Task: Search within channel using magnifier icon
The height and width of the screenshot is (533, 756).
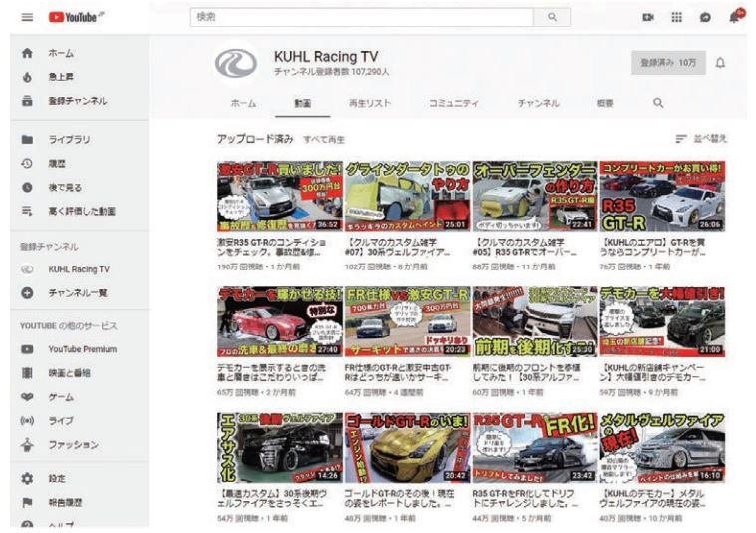Action: pyautogui.click(x=658, y=103)
